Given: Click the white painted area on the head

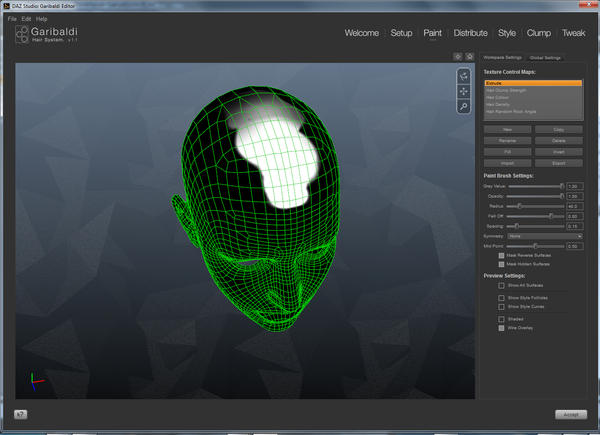Looking at the screenshot, I should pyautogui.click(x=279, y=161).
